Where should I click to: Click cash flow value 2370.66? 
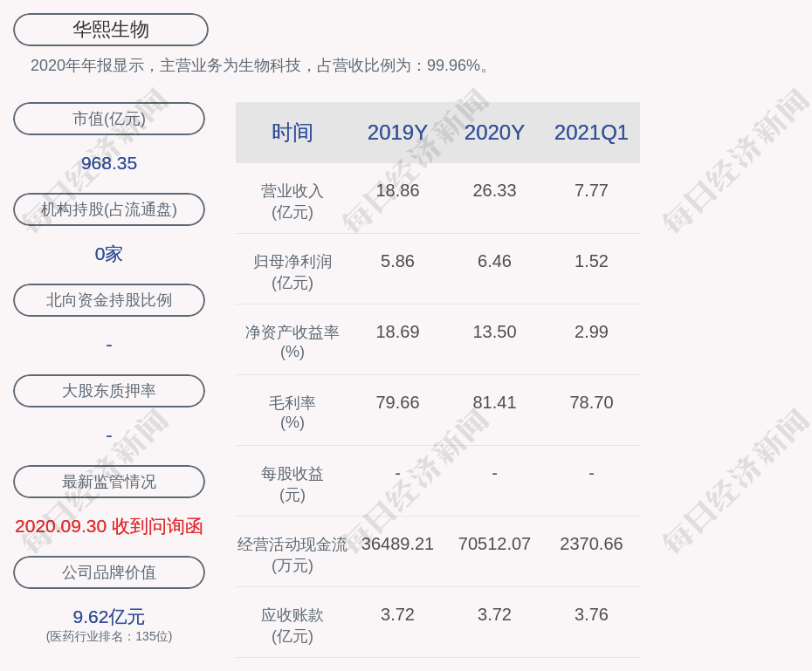[x=591, y=544]
